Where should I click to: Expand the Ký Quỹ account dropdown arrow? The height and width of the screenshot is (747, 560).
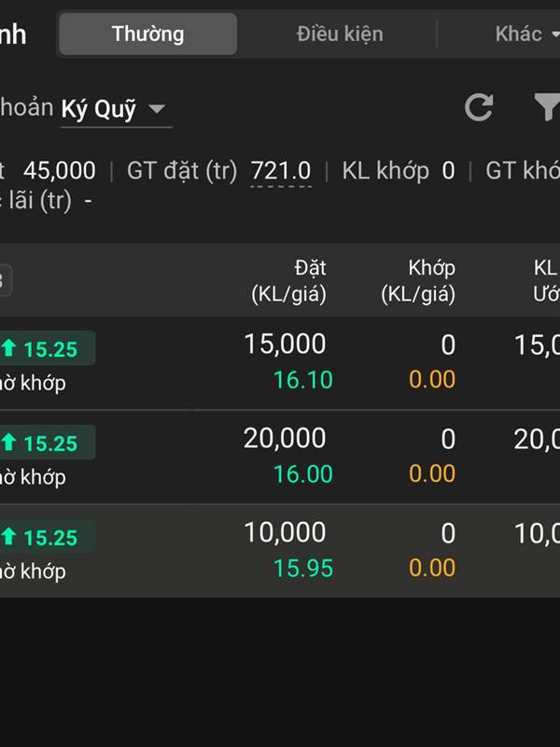(156, 109)
